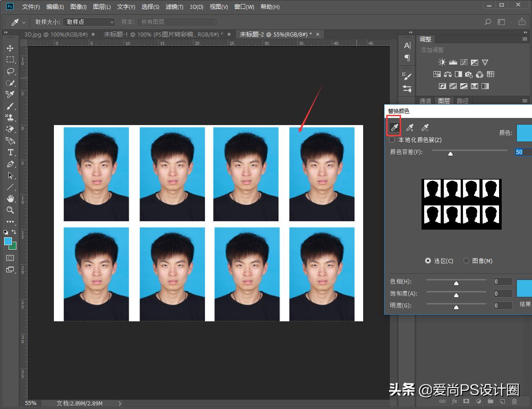The height and width of the screenshot is (409, 532).
Task: Select the 选区 radio button
Action: (428, 261)
